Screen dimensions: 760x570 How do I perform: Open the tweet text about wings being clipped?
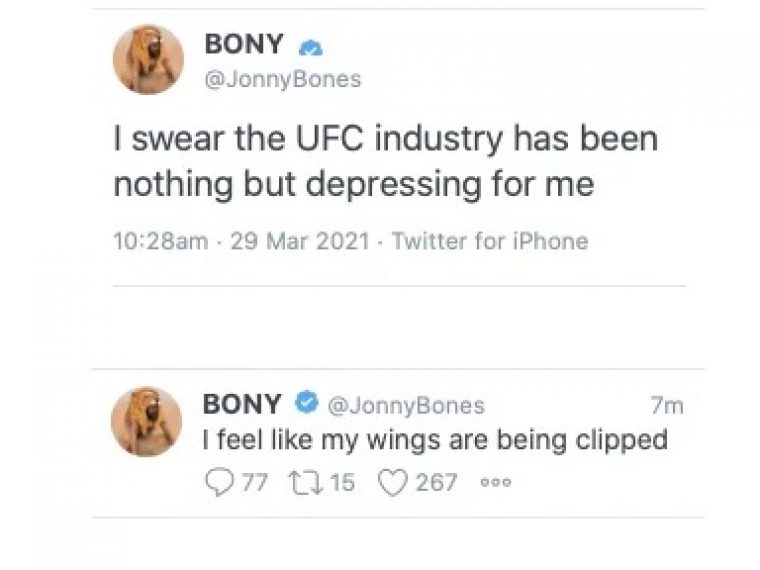click(435, 440)
